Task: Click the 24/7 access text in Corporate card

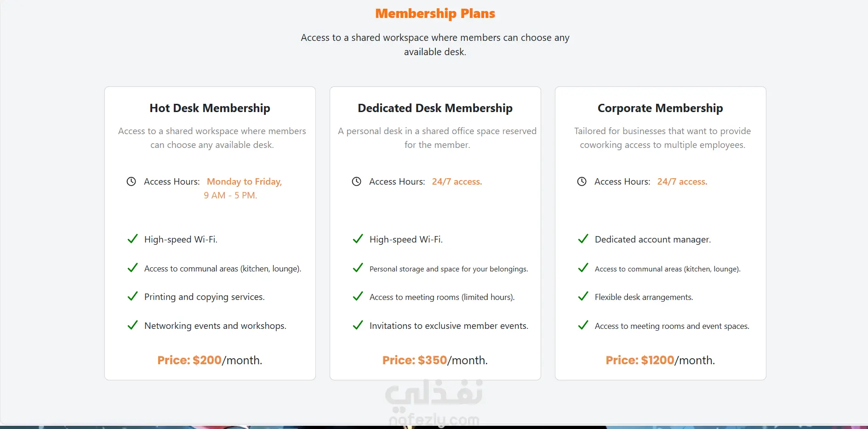Action: [x=682, y=182]
